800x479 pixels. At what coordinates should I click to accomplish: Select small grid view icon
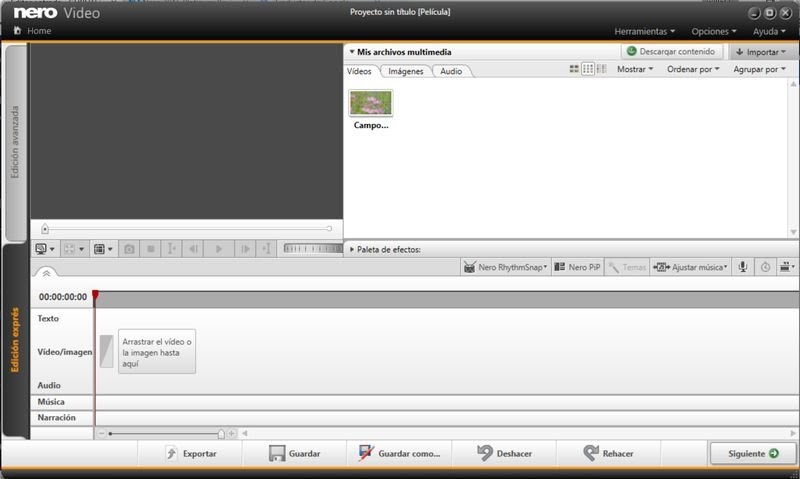click(588, 69)
